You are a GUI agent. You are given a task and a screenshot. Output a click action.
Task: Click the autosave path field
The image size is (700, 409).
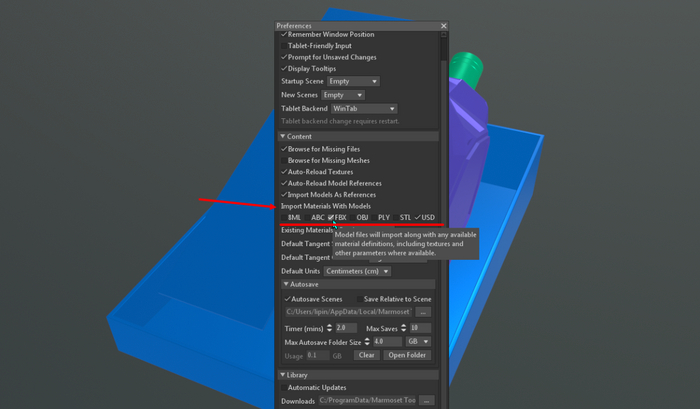point(349,312)
